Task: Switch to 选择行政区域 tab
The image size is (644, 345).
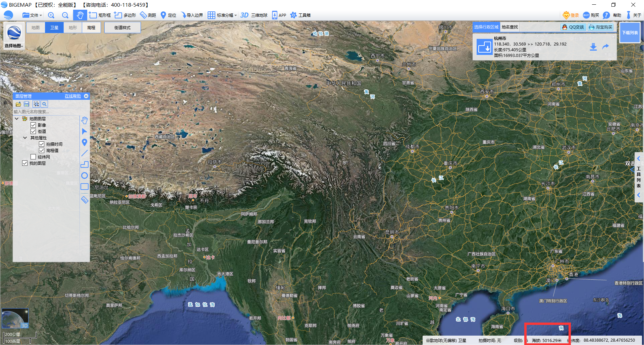Action: click(x=486, y=27)
